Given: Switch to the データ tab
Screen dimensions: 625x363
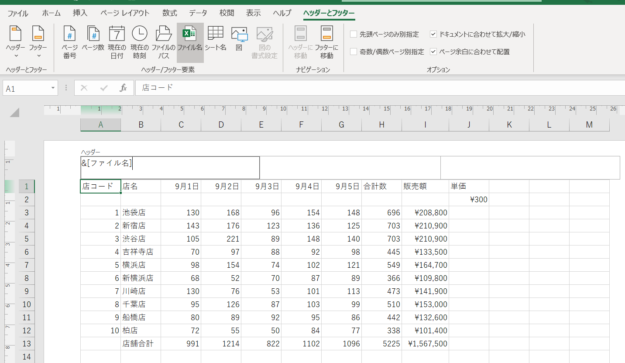Looking at the screenshot, I should click(198, 13).
